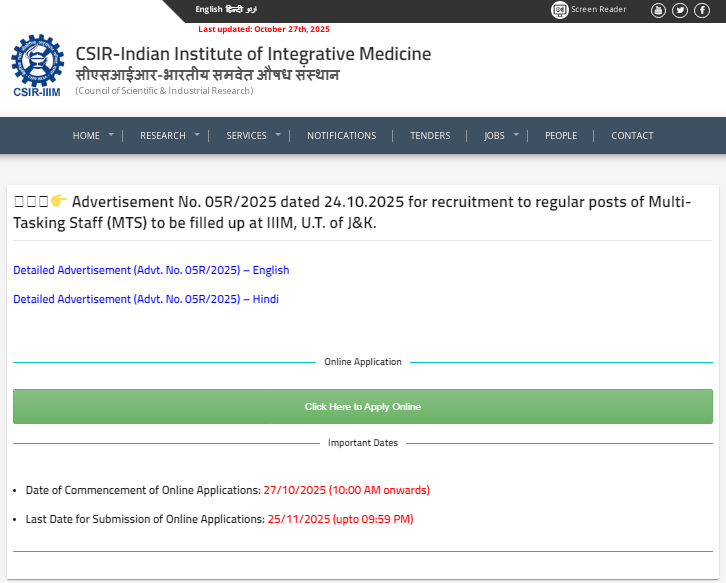The height and width of the screenshot is (583, 726).
Task: Open the YouTube social icon
Action: [x=658, y=10]
